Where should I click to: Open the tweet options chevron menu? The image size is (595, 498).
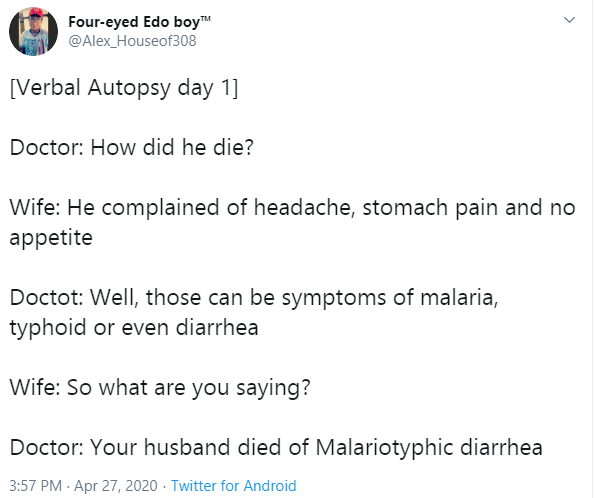[569, 20]
